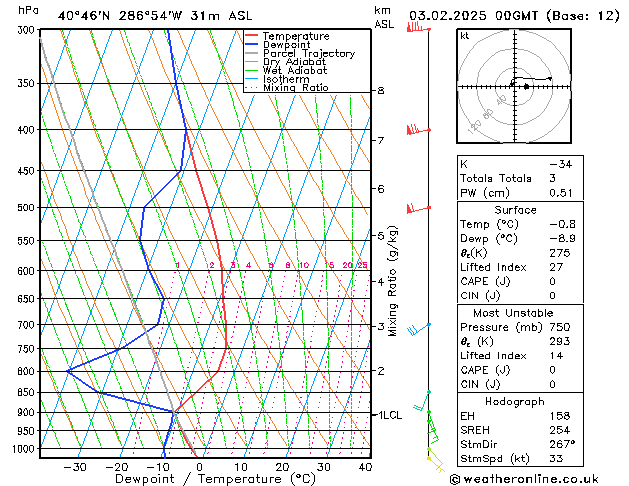629x486 pixels.
Task: Click the blue wind barb at 700 hPa
Action: (419, 329)
